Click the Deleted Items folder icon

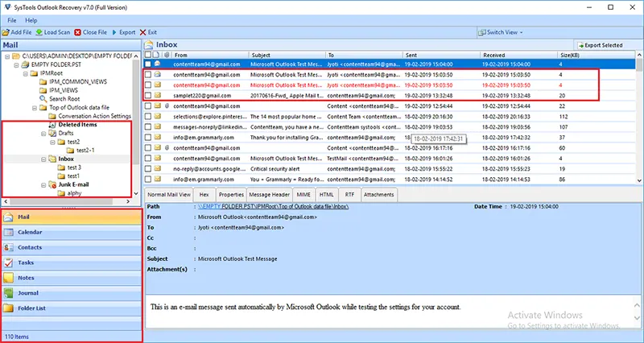(52, 125)
